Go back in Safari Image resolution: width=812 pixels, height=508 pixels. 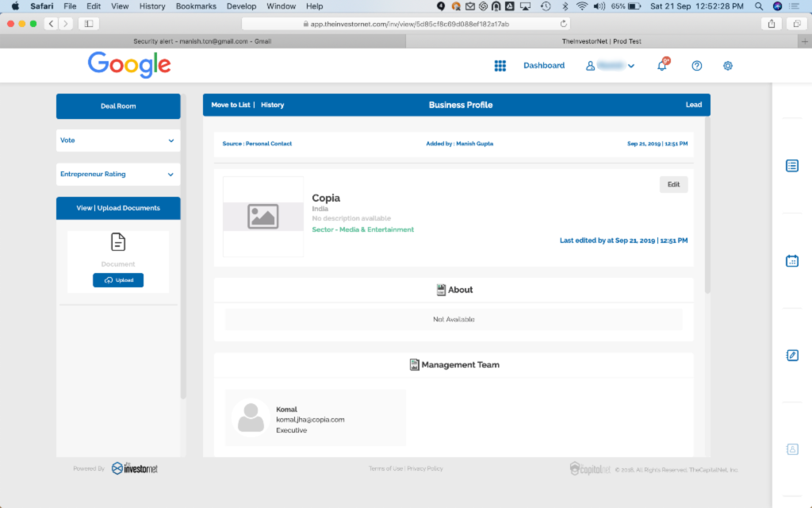51,24
